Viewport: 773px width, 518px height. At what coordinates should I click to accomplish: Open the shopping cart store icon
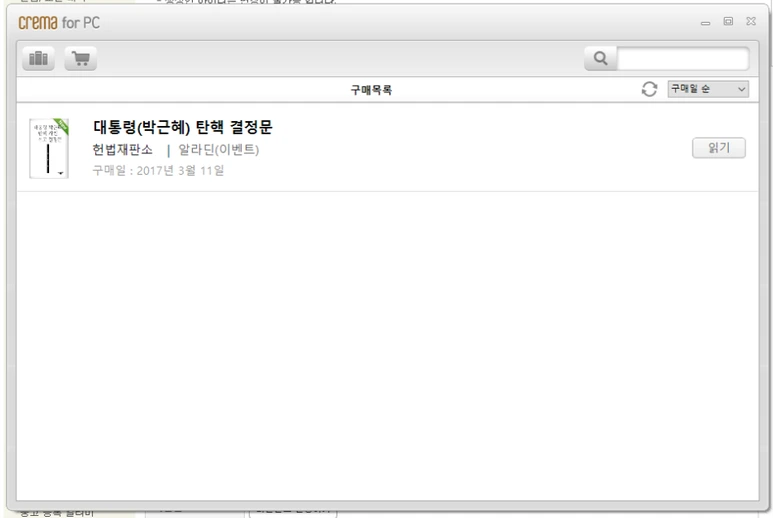pyautogui.click(x=81, y=59)
